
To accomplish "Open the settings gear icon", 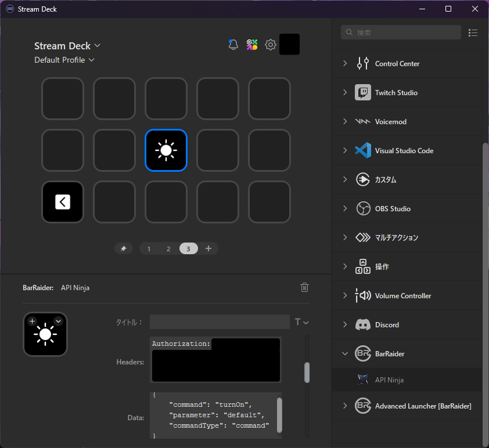I will tap(271, 45).
